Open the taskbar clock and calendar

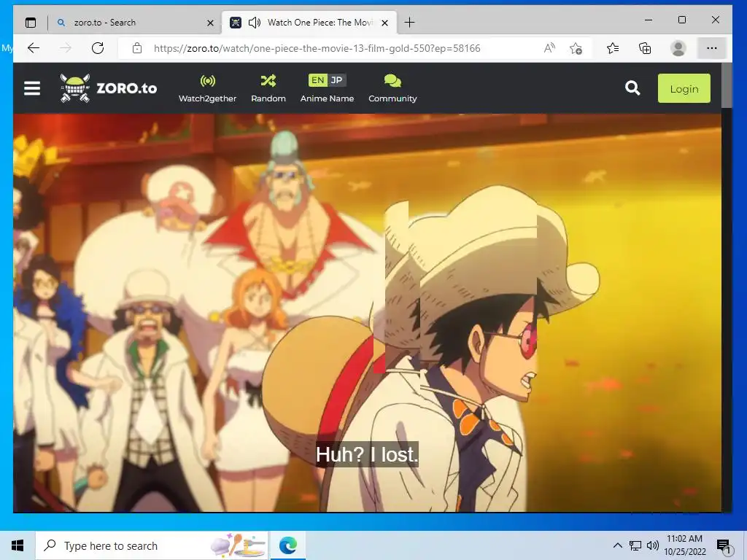pyautogui.click(x=684, y=545)
